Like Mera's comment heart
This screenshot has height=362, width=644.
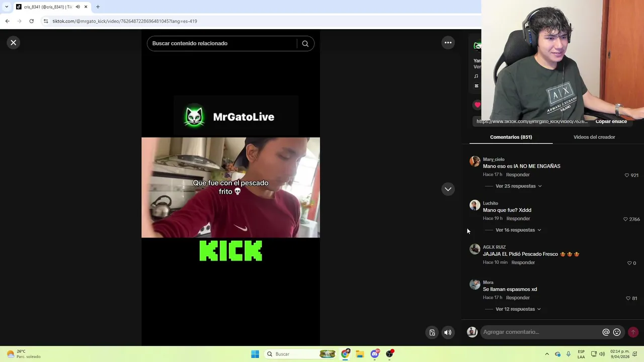[628, 298]
